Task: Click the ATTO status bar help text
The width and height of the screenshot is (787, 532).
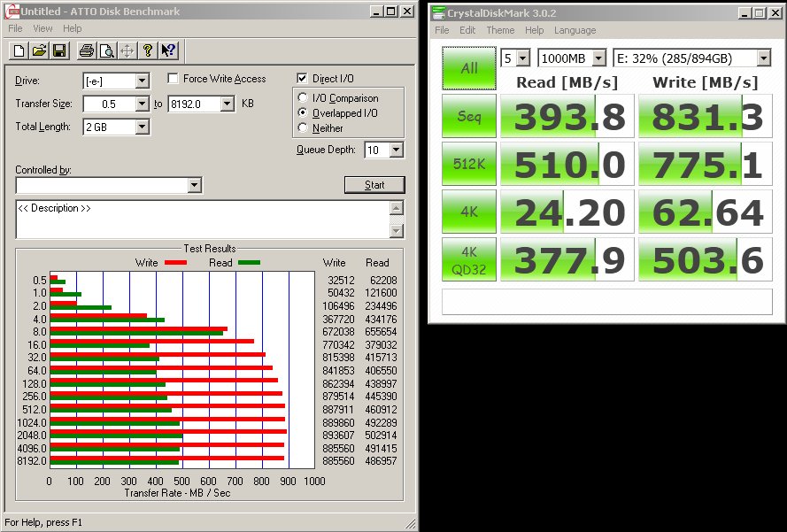Action: point(43,522)
